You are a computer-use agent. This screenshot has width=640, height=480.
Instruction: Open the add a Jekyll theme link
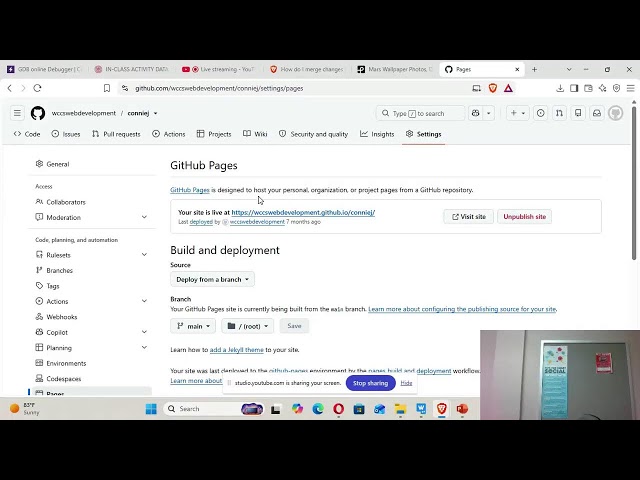[237, 350]
